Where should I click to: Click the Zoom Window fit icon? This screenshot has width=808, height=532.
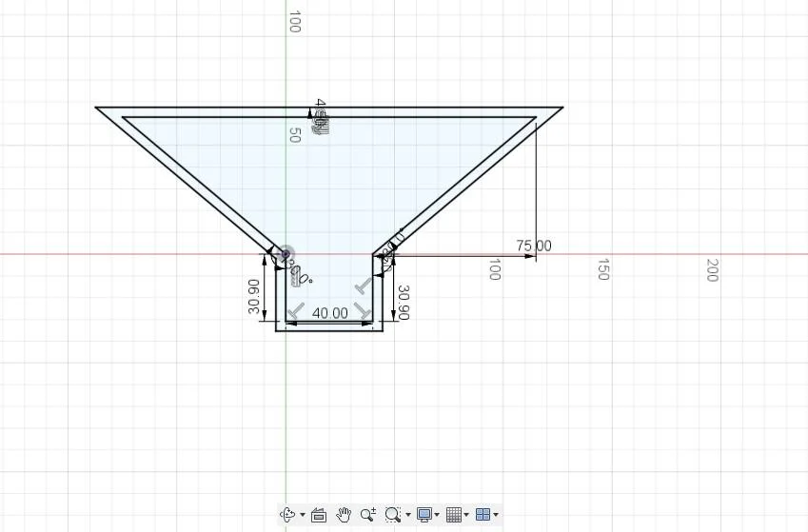pyautogui.click(x=393, y=515)
